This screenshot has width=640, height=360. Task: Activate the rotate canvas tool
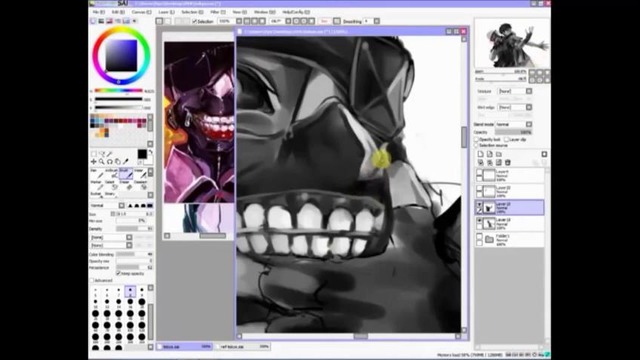[x=109, y=162]
